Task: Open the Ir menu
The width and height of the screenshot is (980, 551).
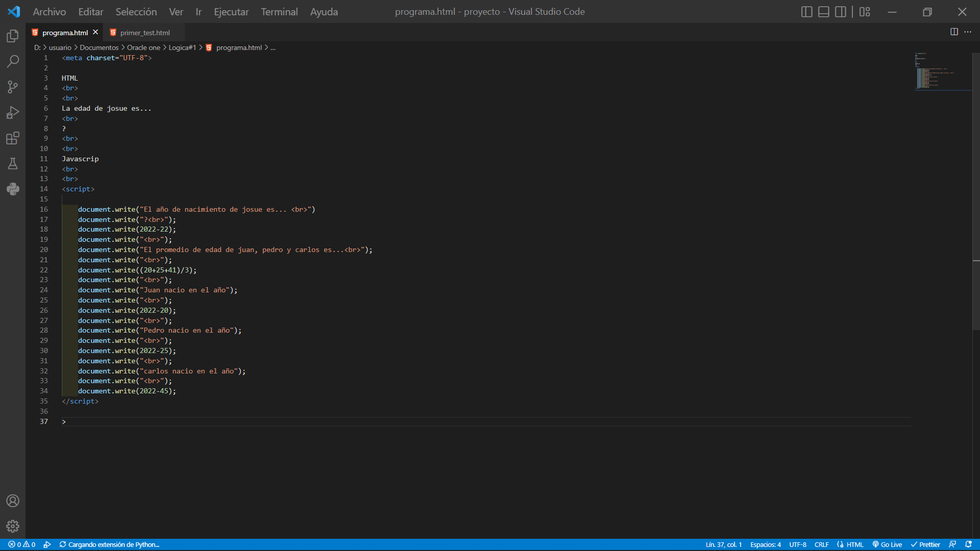Action: (199, 12)
